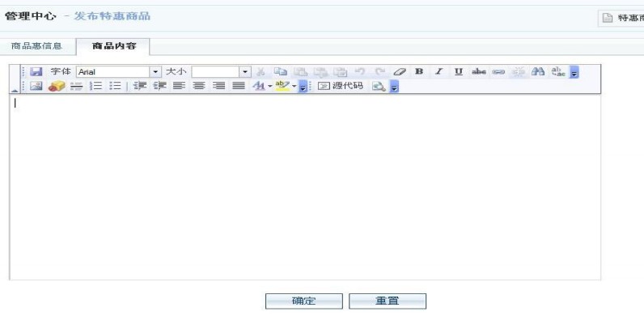This screenshot has width=644, height=316.
Task: Click the Decrease Indent icon
Action: 140,86
